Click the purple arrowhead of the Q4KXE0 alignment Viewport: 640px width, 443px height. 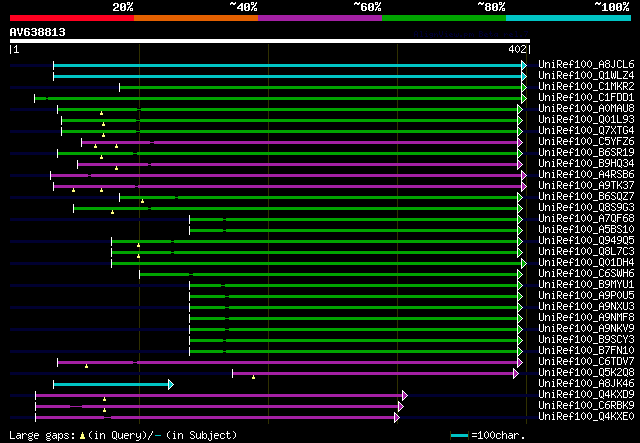397,418
